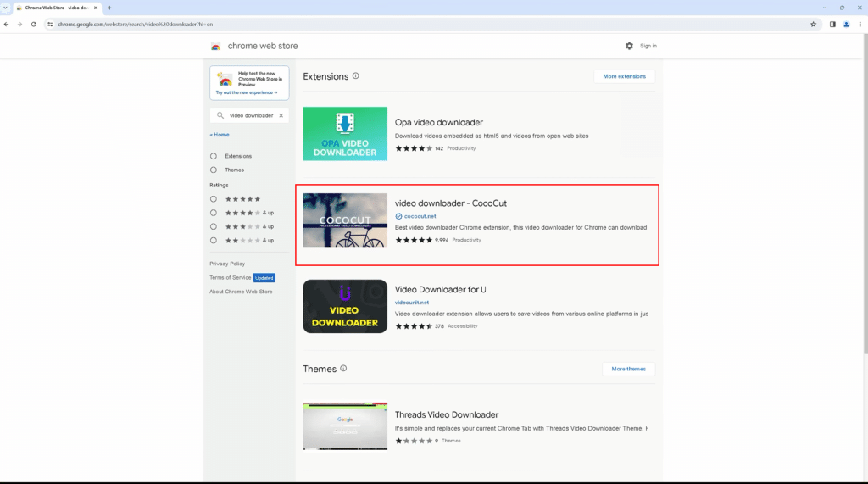The height and width of the screenshot is (484, 868).
Task: Click the CocoCut rating count 9,994
Action: point(442,241)
